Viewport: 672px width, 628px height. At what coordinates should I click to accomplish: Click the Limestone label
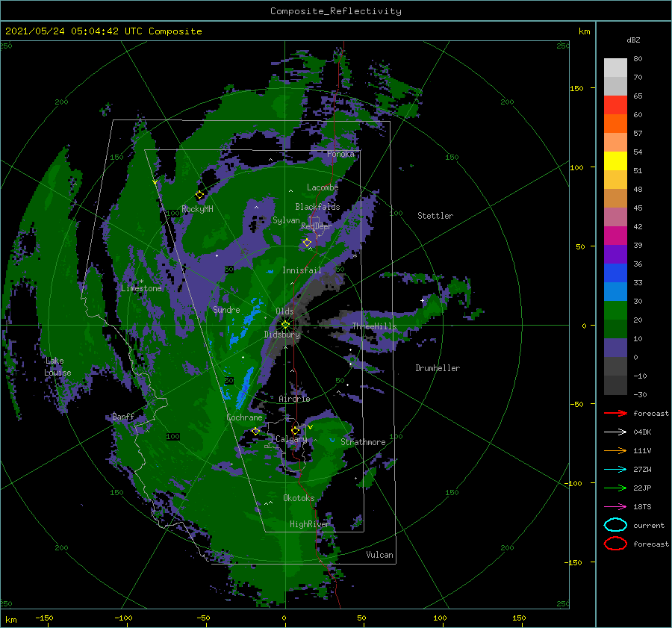pyautogui.click(x=141, y=288)
